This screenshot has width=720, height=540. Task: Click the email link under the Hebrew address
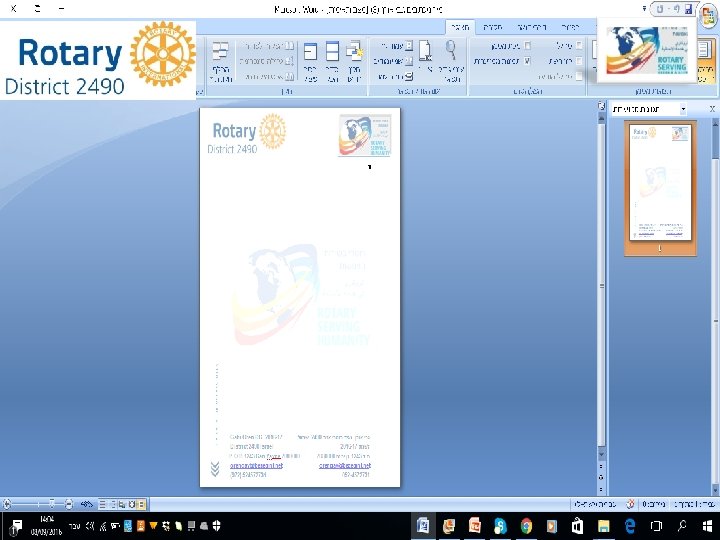tap(344, 465)
